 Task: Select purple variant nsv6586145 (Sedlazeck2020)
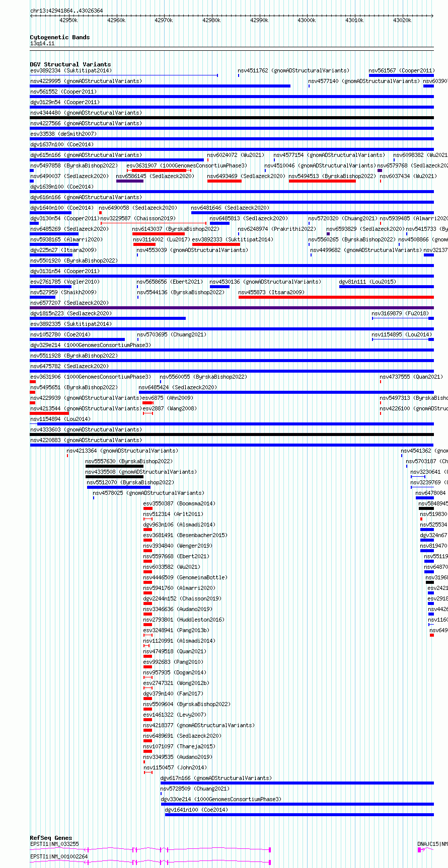[x=155, y=177]
